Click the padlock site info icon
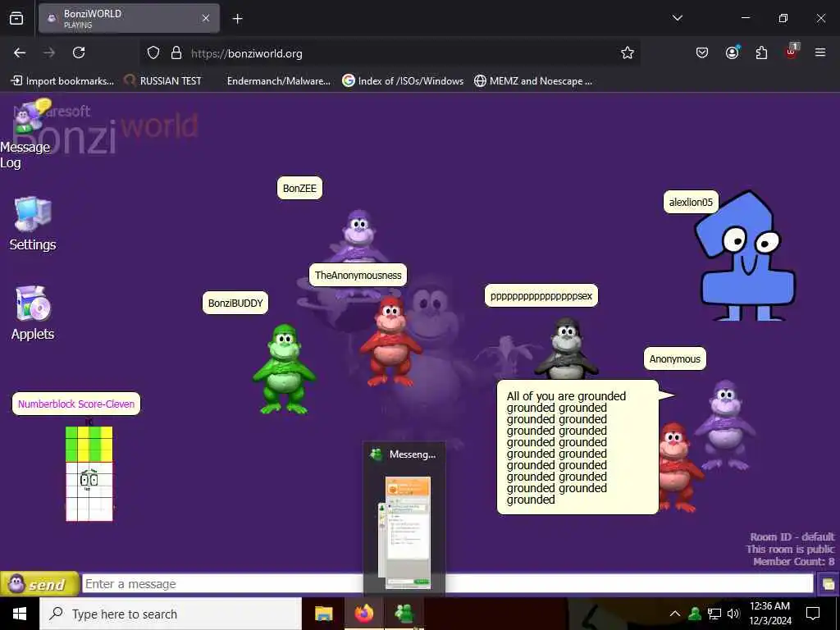 (x=176, y=52)
